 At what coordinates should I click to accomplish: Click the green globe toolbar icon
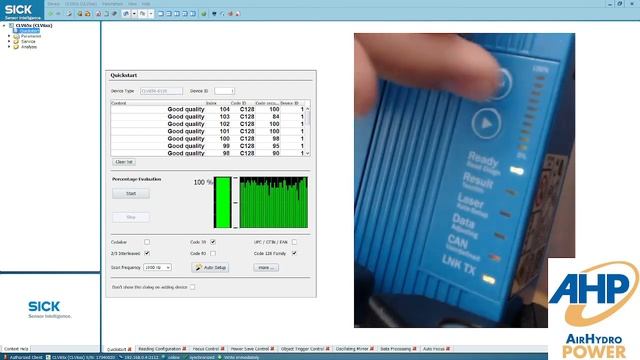[x=204, y=13]
